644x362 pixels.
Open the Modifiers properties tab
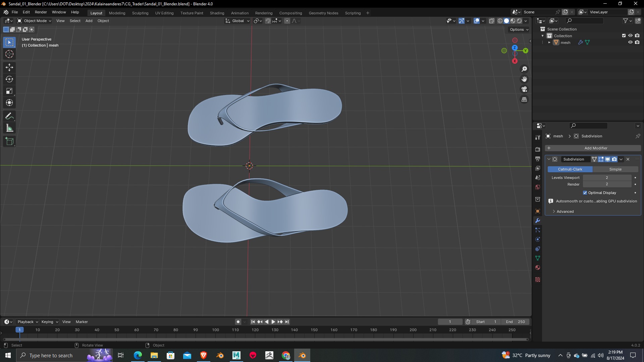(538, 221)
